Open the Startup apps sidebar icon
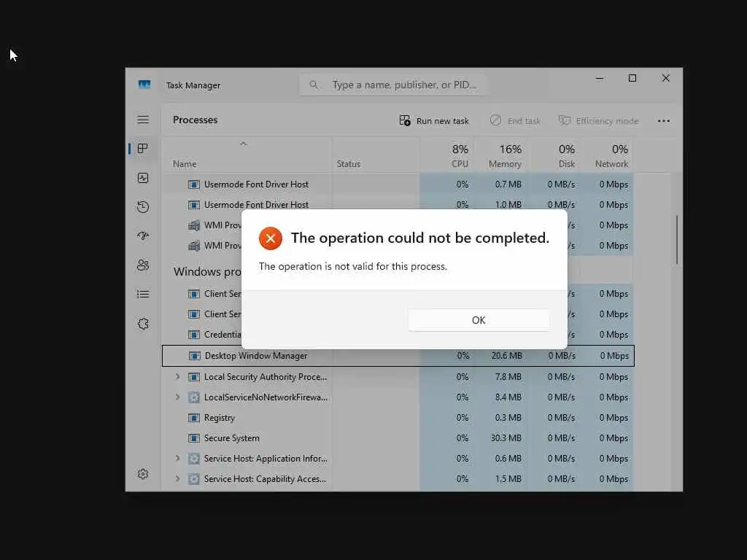The height and width of the screenshot is (560, 747). [143, 236]
